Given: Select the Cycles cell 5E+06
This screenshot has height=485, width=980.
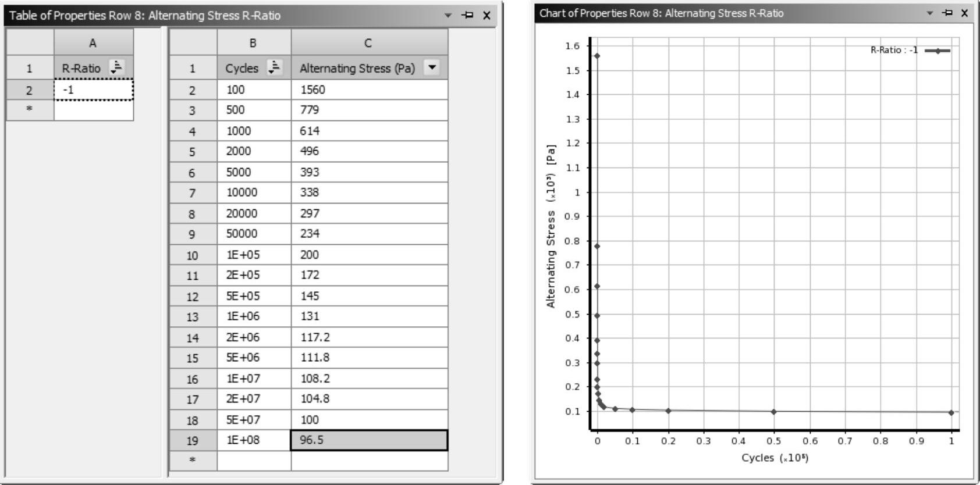Looking at the screenshot, I should click(x=254, y=358).
